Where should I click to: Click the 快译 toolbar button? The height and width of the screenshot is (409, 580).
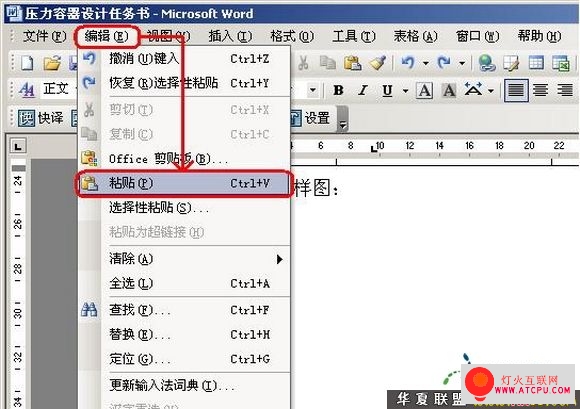41,118
